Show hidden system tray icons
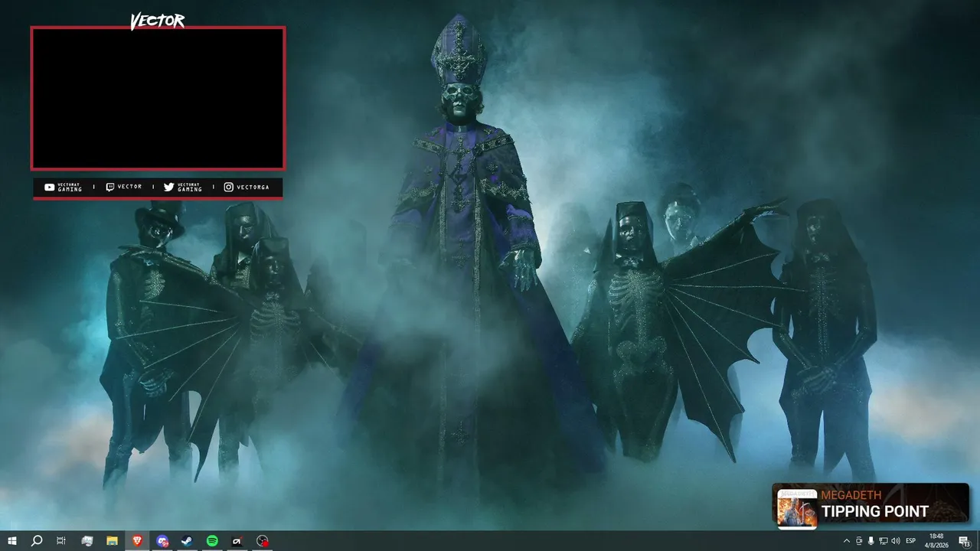This screenshot has width=980, height=551. [x=846, y=541]
